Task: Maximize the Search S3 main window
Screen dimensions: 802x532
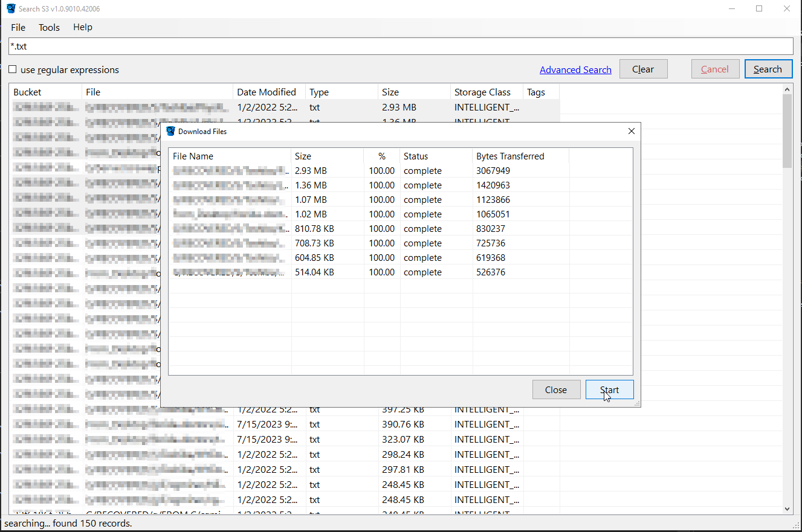Action: (759, 8)
